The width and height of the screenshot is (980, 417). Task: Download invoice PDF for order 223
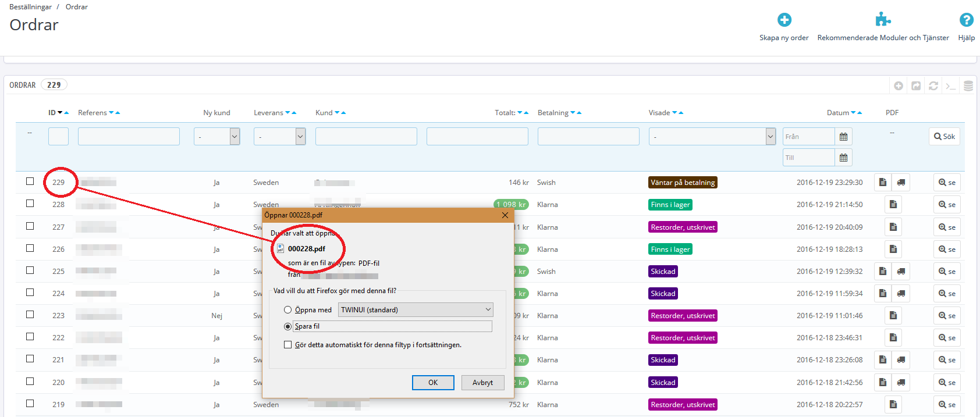pos(893,315)
